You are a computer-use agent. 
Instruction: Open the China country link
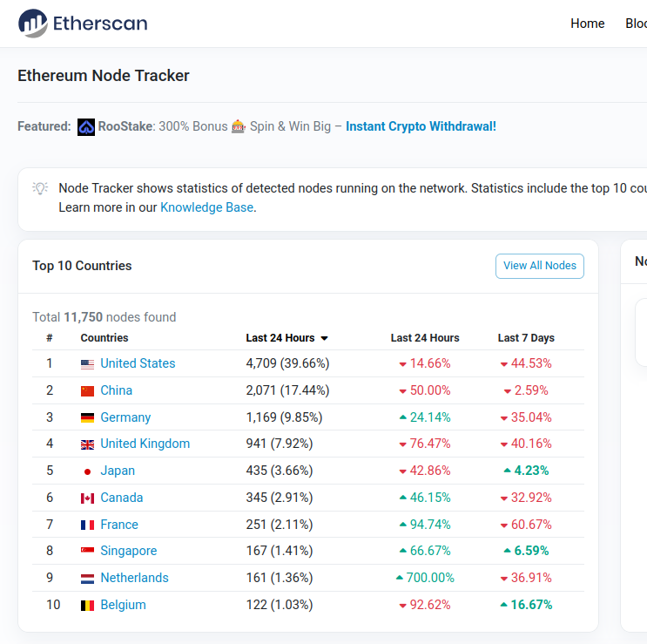[x=117, y=390]
